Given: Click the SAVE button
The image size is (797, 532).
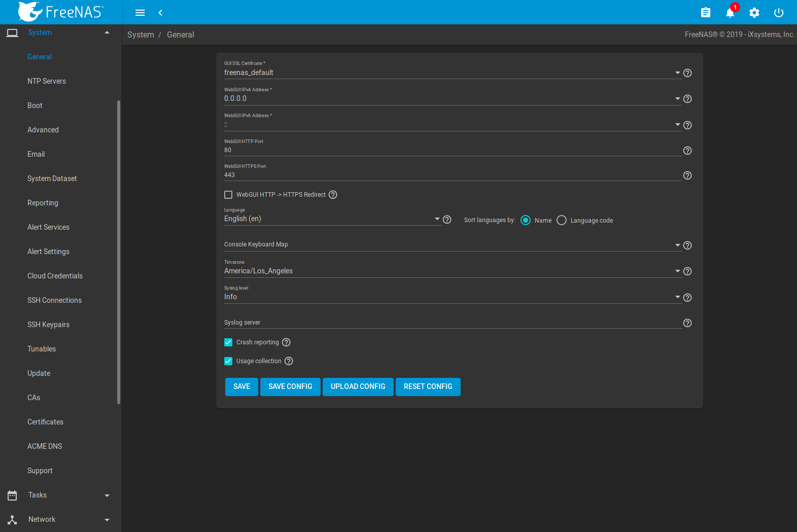Looking at the screenshot, I should [241, 387].
